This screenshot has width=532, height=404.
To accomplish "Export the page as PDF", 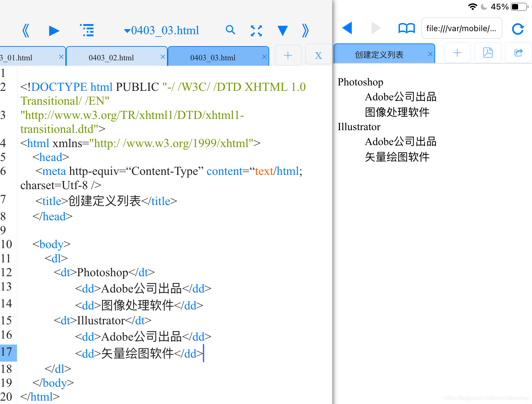I will point(488,53).
